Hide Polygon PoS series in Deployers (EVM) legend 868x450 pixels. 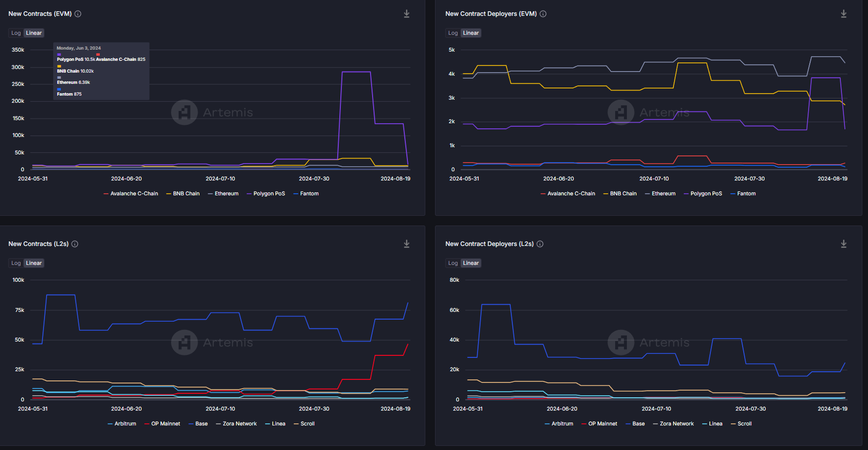click(x=703, y=194)
